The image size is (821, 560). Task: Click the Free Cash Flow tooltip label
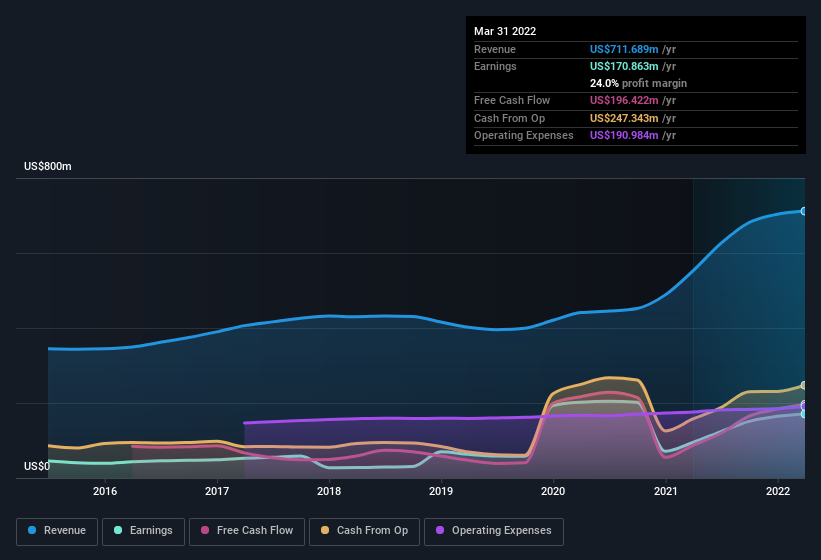(512, 100)
